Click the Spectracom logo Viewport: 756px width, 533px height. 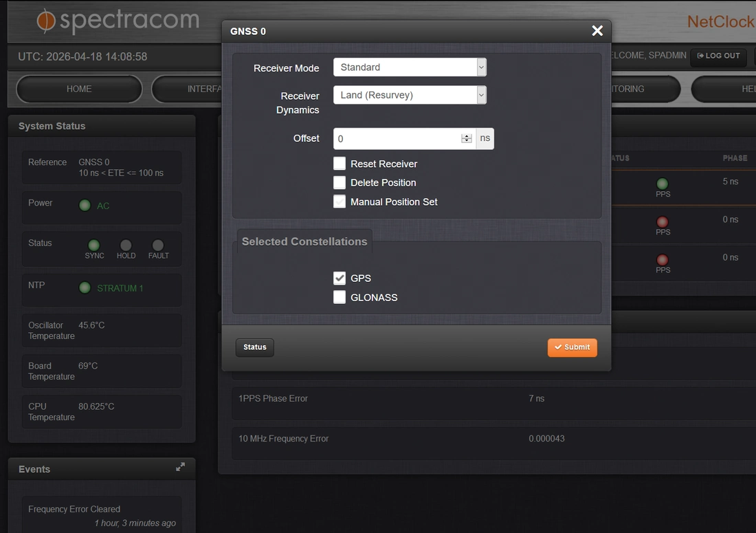[x=118, y=21]
